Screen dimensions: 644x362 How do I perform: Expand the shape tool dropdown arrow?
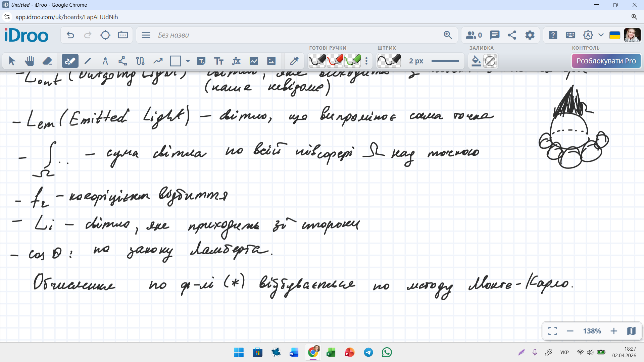click(188, 61)
